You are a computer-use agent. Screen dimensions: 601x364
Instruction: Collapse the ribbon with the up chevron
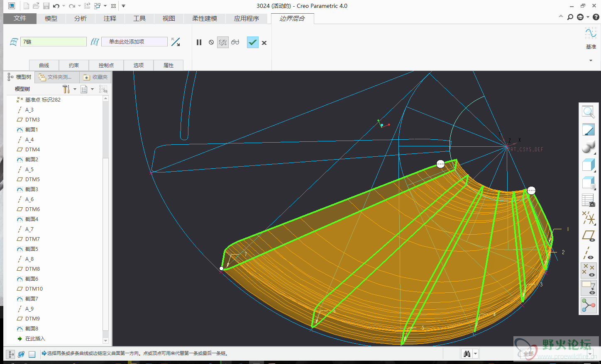click(561, 17)
